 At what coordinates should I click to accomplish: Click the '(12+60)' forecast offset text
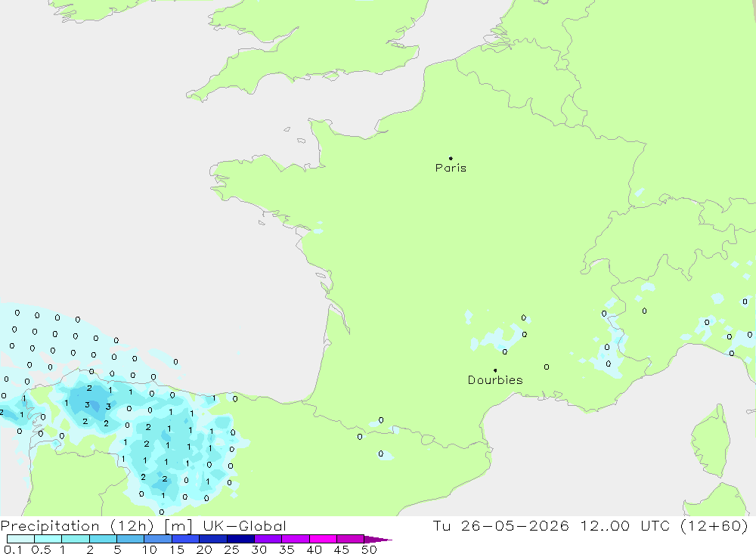pos(714,526)
